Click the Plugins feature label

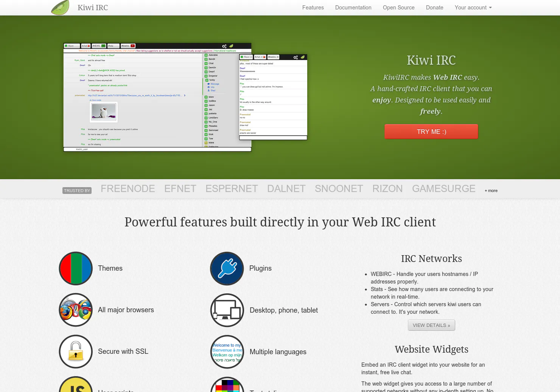point(260,268)
